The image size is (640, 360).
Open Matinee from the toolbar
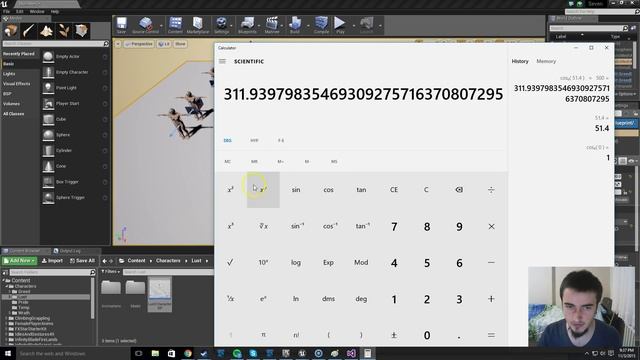[x=272, y=24]
